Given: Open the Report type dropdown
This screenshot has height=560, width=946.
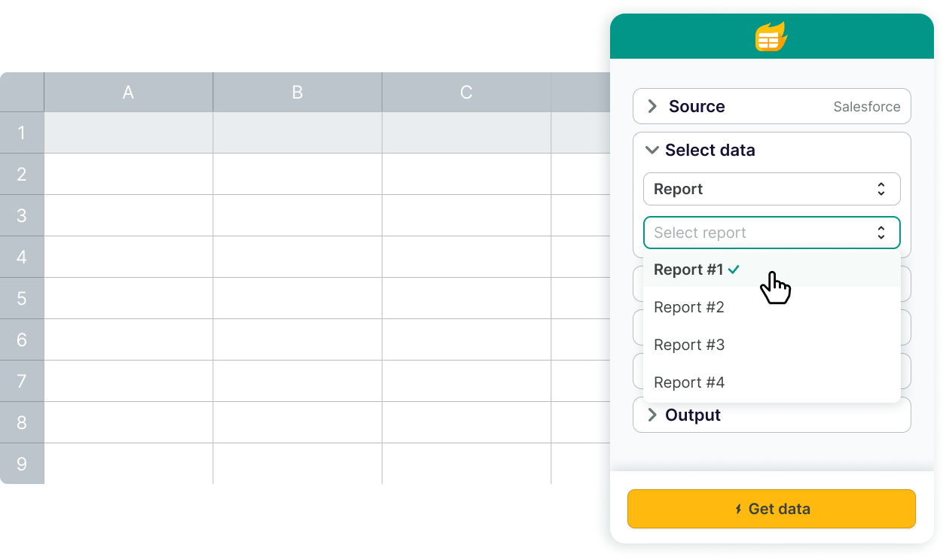Looking at the screenshot, I should point(771,189).
